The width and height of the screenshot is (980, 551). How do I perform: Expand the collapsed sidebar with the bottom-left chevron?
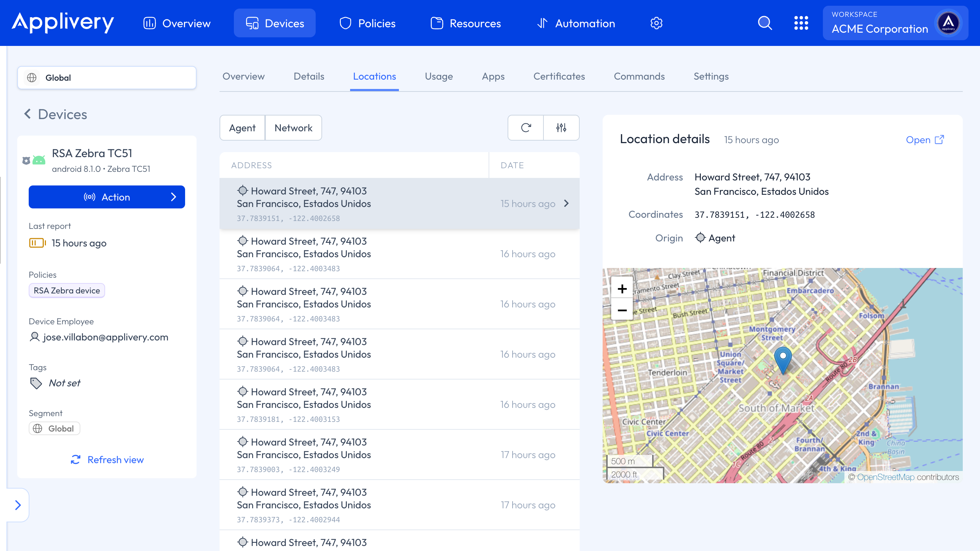coord(18,505)
